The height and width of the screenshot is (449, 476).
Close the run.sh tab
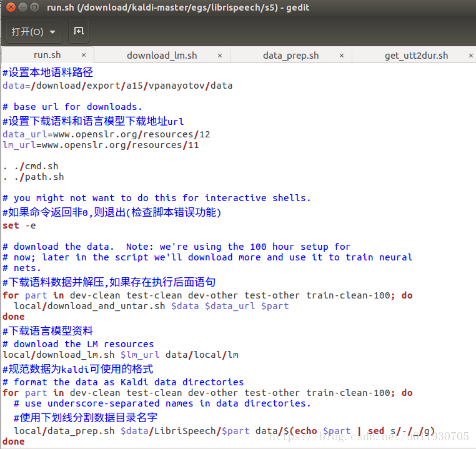(x=84, y=55)
